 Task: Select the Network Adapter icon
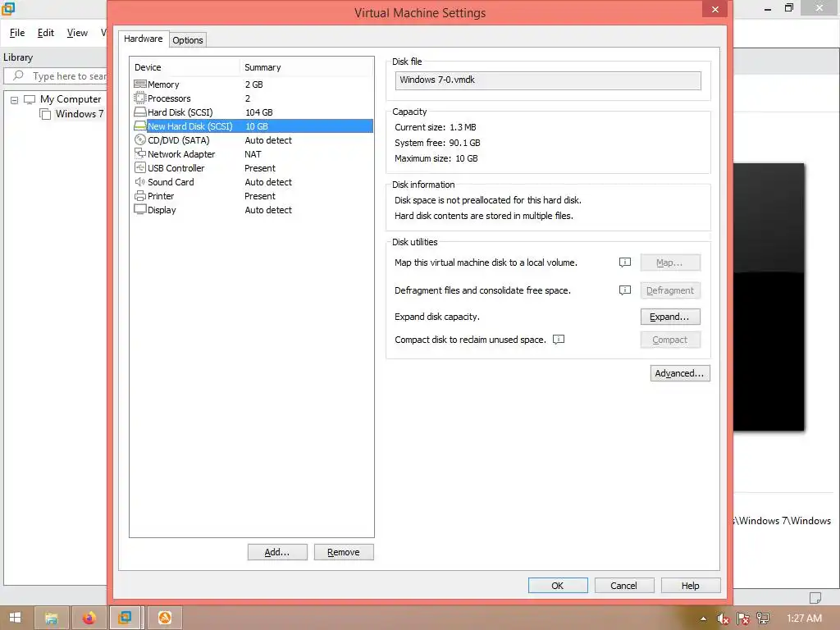point(139,153)
